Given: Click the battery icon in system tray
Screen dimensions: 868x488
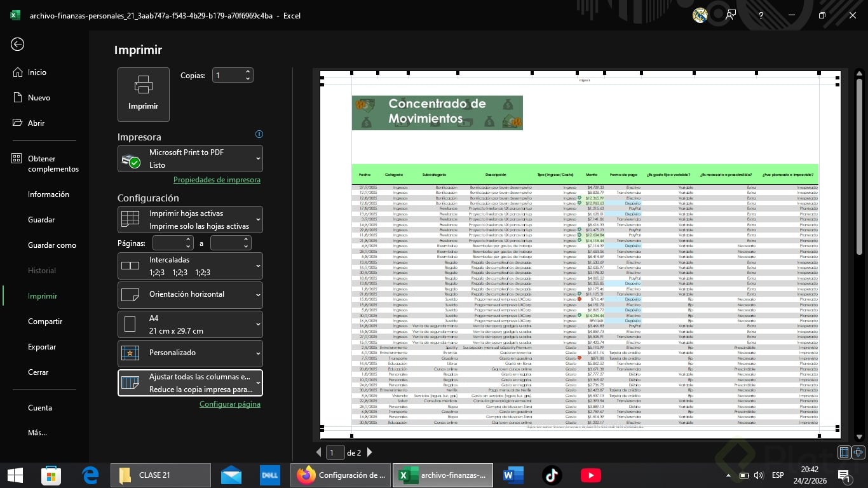Looking at the screenshot, I should pos(743,475).
